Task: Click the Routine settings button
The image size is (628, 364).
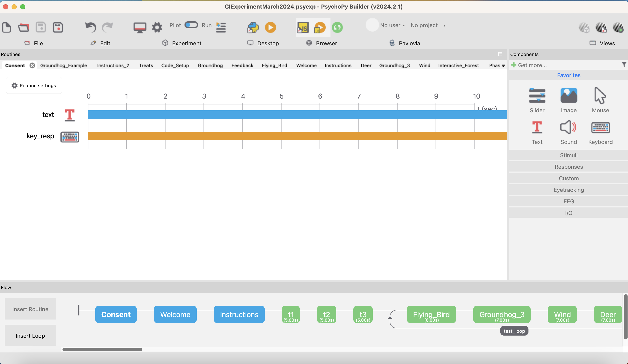Action: point(34,85)
